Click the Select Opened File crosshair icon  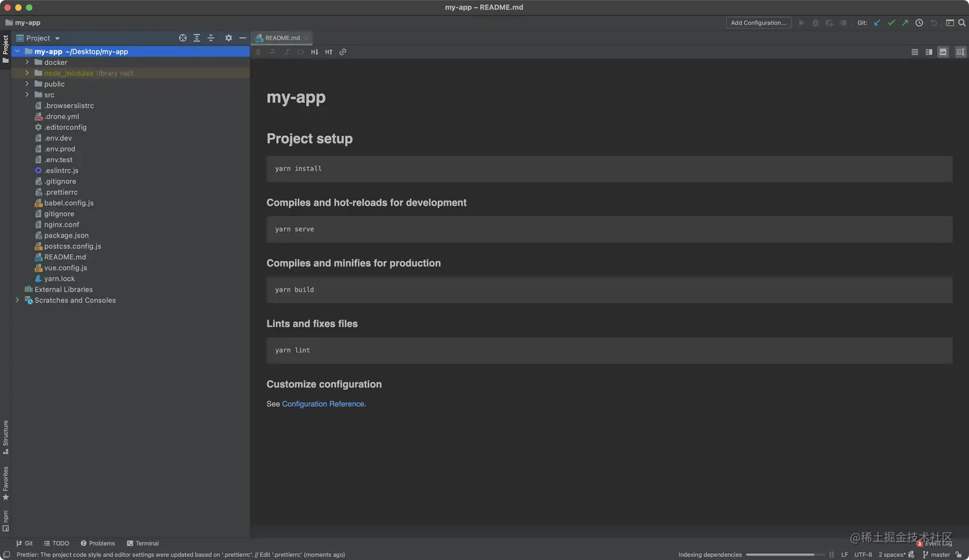183,38
